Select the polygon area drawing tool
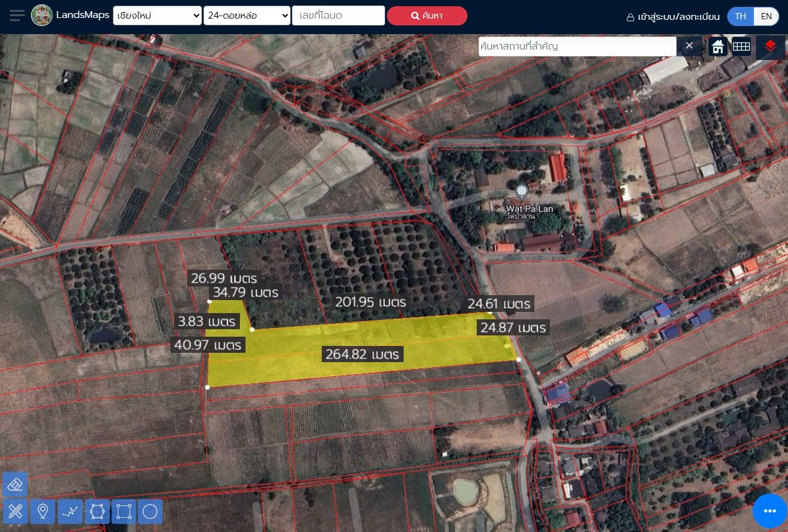 pos(97,512)
